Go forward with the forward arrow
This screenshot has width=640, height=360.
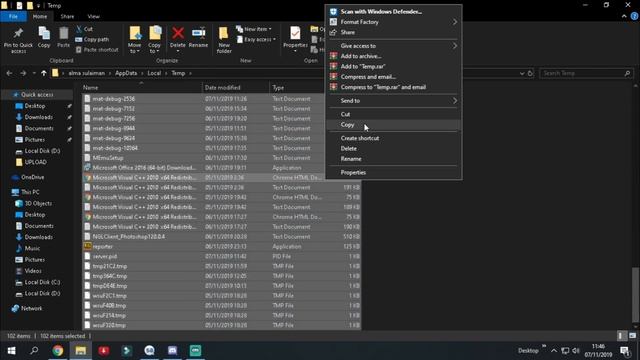(x=23, y=73)
